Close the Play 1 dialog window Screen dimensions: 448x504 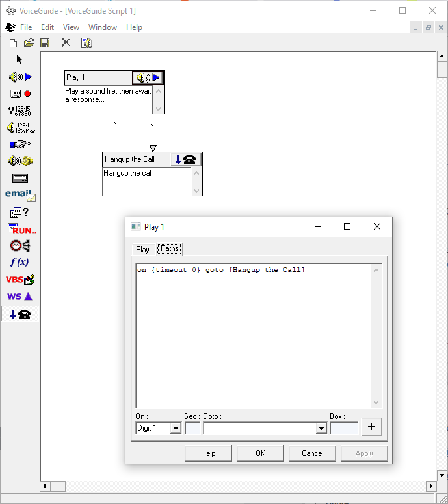point(377,226)
